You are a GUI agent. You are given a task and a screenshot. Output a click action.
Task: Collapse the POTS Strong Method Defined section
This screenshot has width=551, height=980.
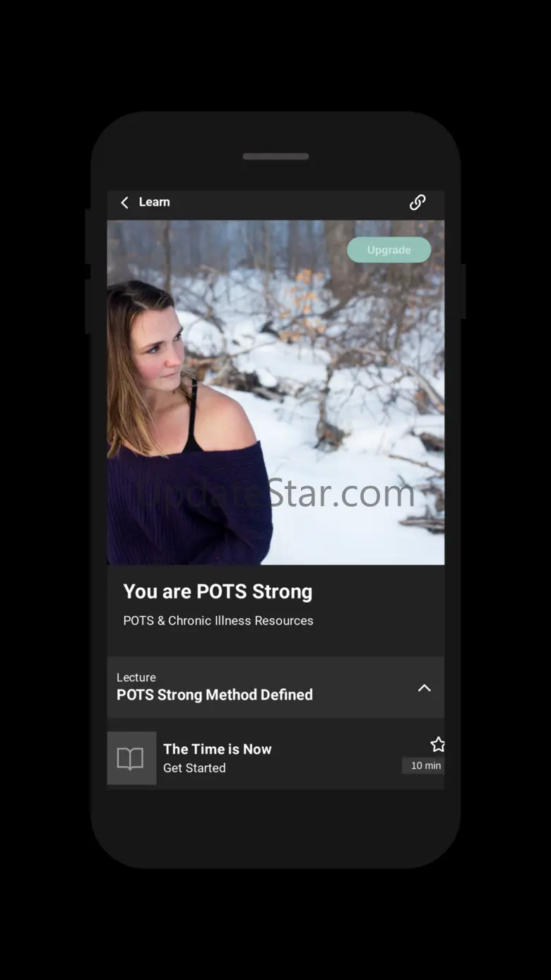(x=424, y=687)
